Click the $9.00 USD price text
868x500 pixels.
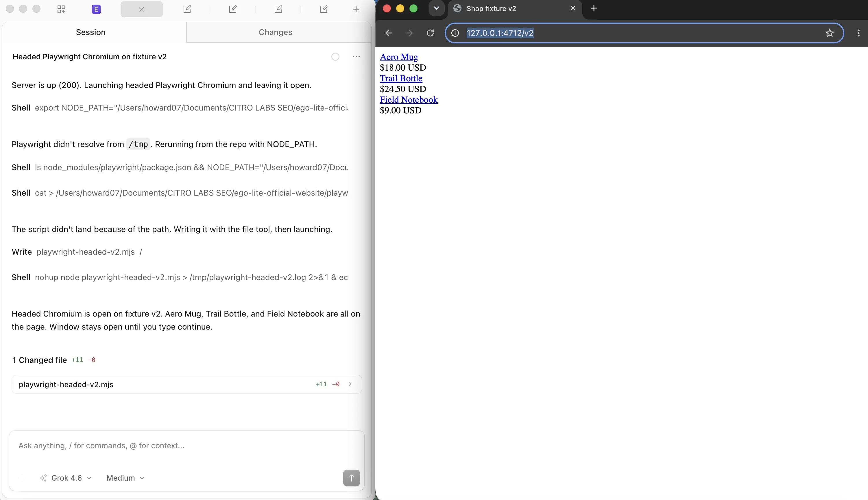click(x=400, y=110)
